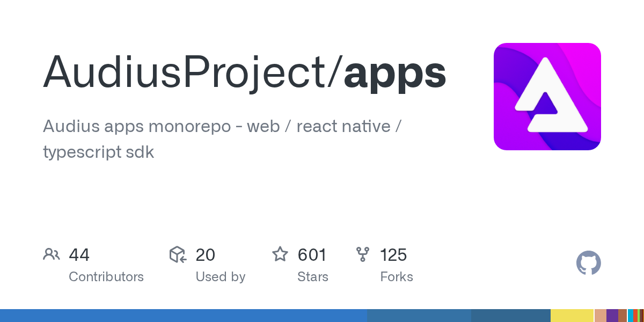
Task: Click the 601 stars count
Action: (x=312, y=254)
